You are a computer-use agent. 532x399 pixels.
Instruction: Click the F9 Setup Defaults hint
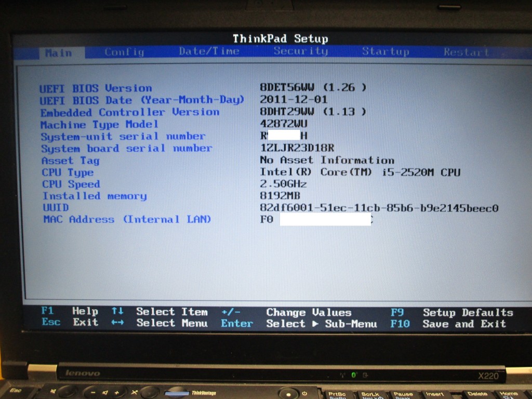452,312
